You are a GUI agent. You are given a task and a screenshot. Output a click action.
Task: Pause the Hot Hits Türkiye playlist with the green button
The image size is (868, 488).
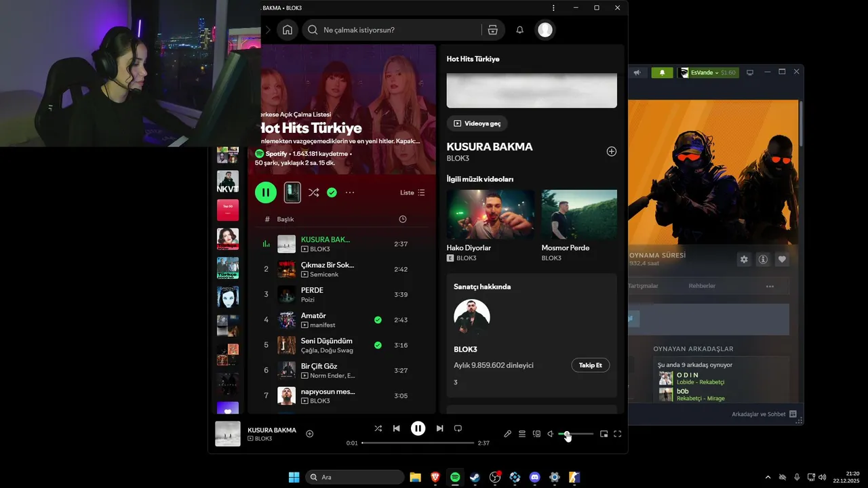pyautogui.click(x=266, y=192)
